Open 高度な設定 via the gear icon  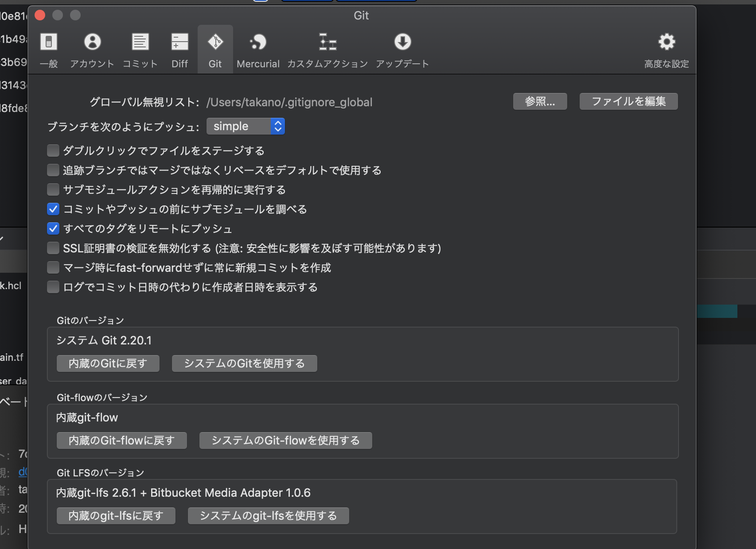coord(666,49)
